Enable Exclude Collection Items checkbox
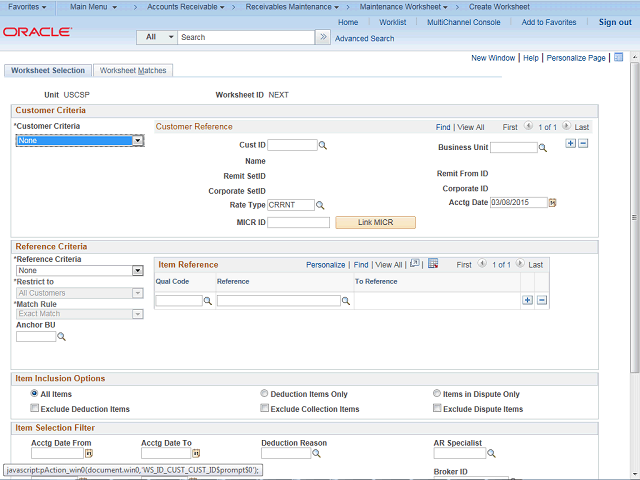This screenshot has width=640, height=480. pyautogui.click(x=264, y=409)
